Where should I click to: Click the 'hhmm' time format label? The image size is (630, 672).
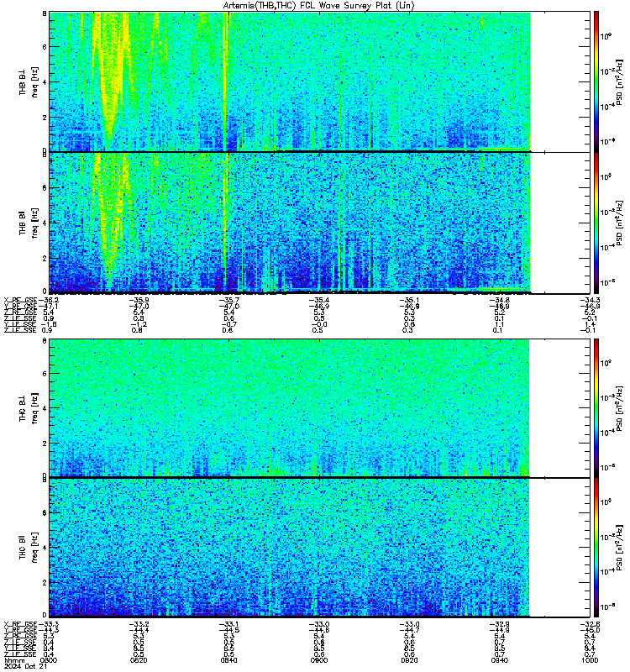pyautogui.click(x=14, y=660)
